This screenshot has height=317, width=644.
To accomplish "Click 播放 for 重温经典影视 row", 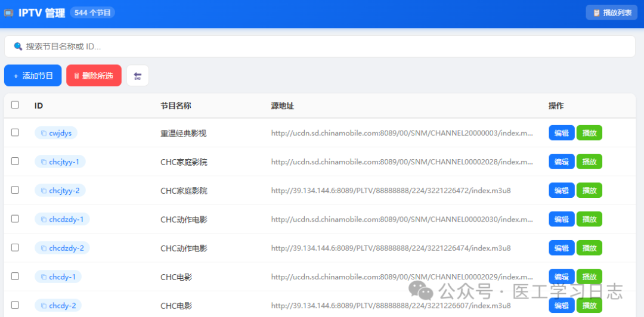I will click(x=589, y=133).
